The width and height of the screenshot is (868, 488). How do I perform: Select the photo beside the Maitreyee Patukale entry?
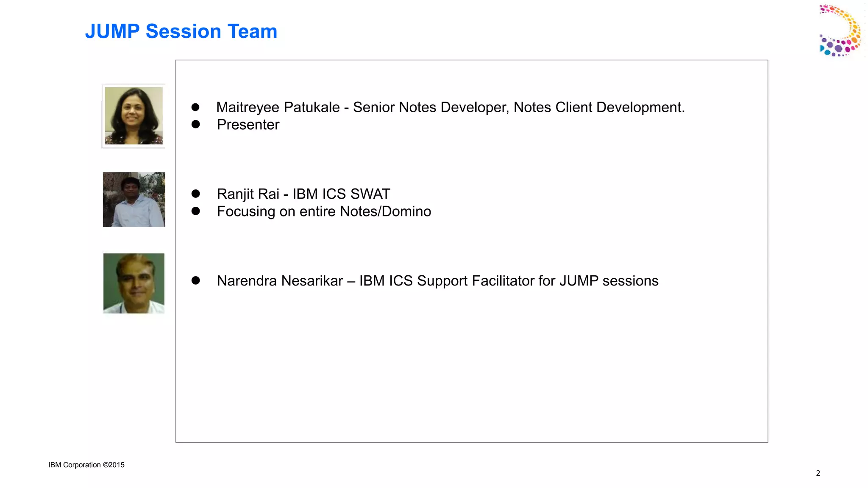(x=134, y=116)
